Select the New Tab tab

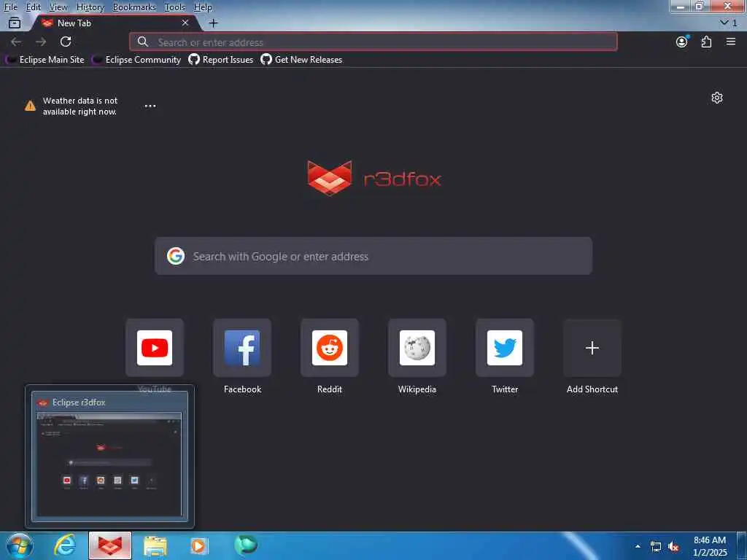pyautogui.click(x=115, y=23)
